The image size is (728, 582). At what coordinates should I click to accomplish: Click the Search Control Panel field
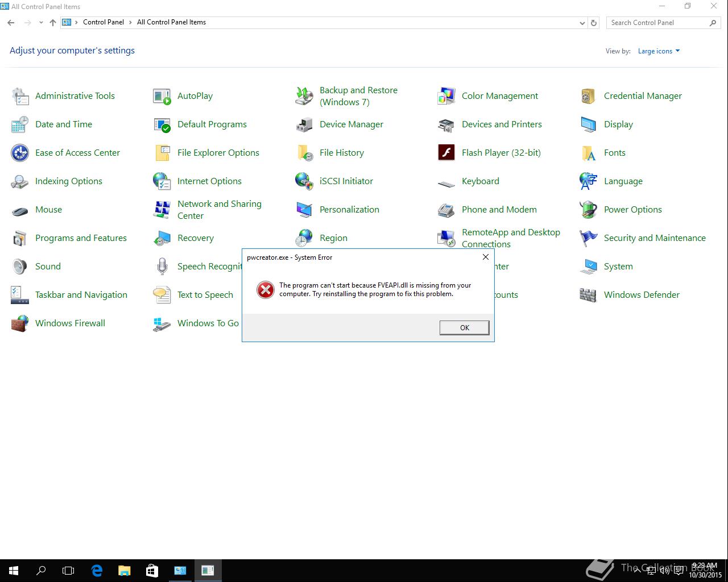tap(663, 23)
